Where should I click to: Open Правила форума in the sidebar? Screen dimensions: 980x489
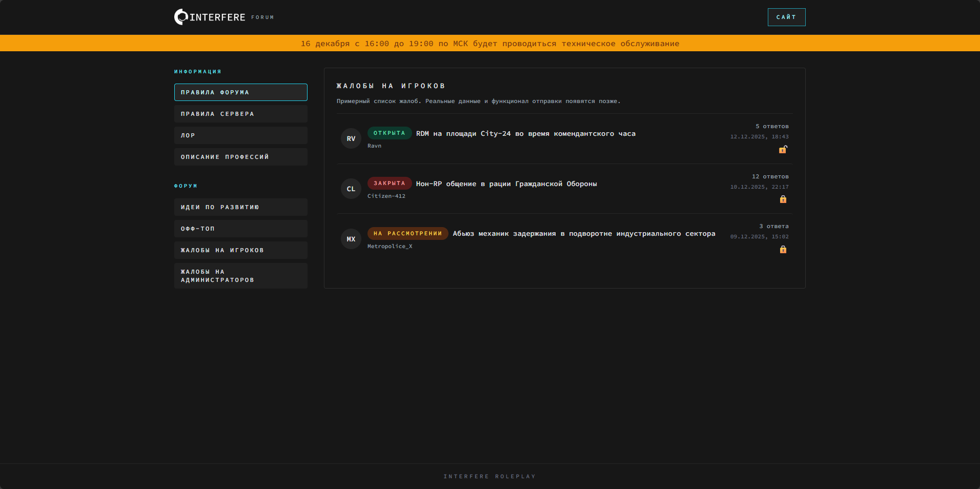pyautogui.click(x=240, y=92)
